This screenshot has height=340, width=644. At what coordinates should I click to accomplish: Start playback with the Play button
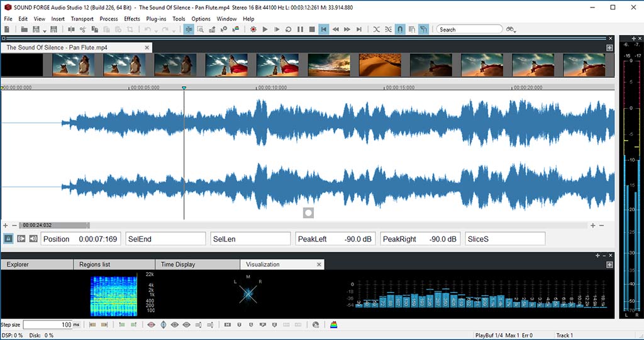click(265, 30)
